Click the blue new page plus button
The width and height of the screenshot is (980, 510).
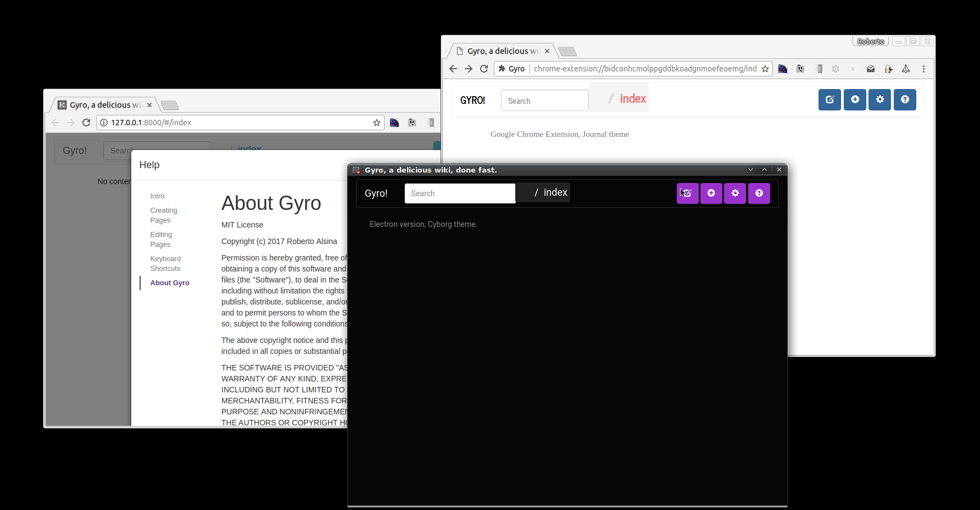click(855, 100)
